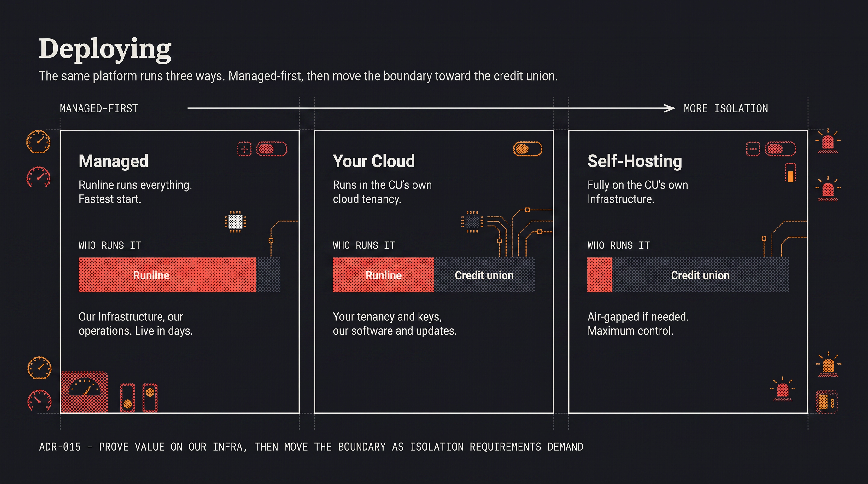Select the "Self-Hosting" card heading
This screenshot has width=868, height=484.
coord(635,161)
